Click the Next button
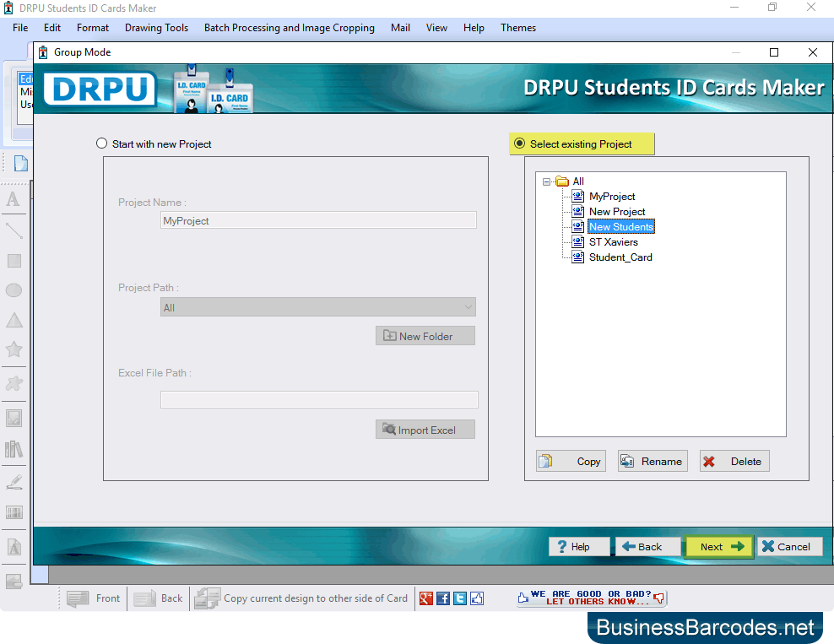The image size is (834, 644). (720, 547)
